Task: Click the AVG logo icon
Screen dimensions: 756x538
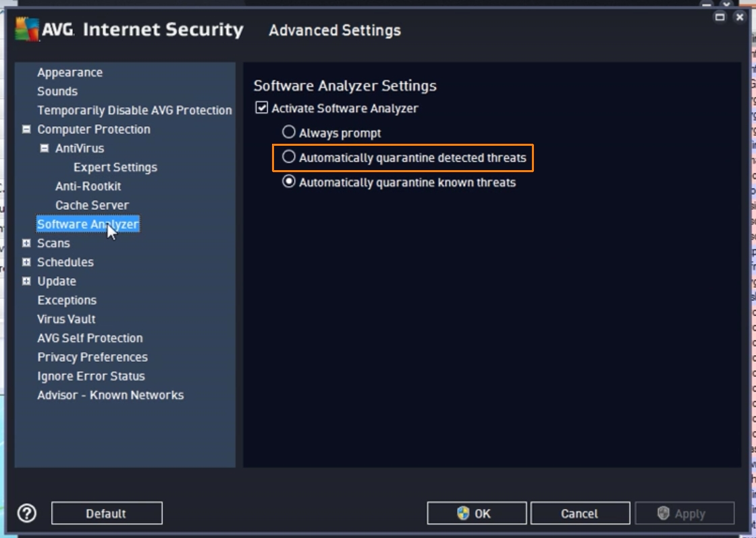Action: tap(27, 30)
